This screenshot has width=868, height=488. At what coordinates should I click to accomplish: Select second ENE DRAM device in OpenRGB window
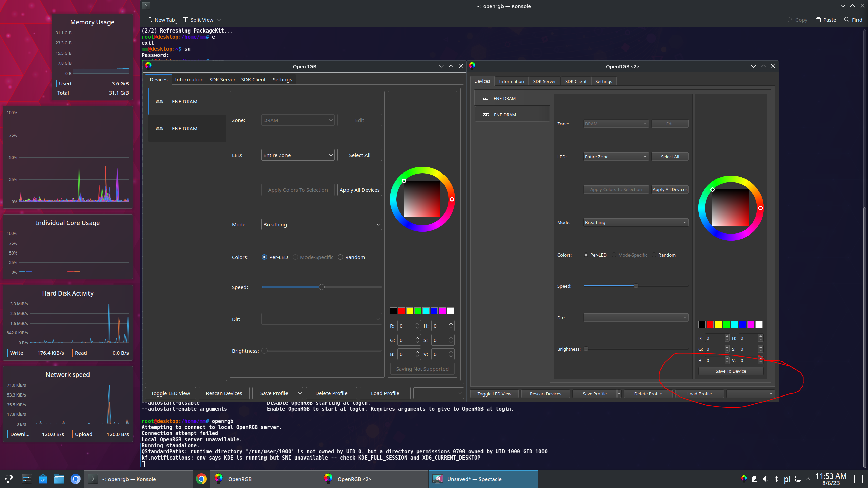(188, 128)
